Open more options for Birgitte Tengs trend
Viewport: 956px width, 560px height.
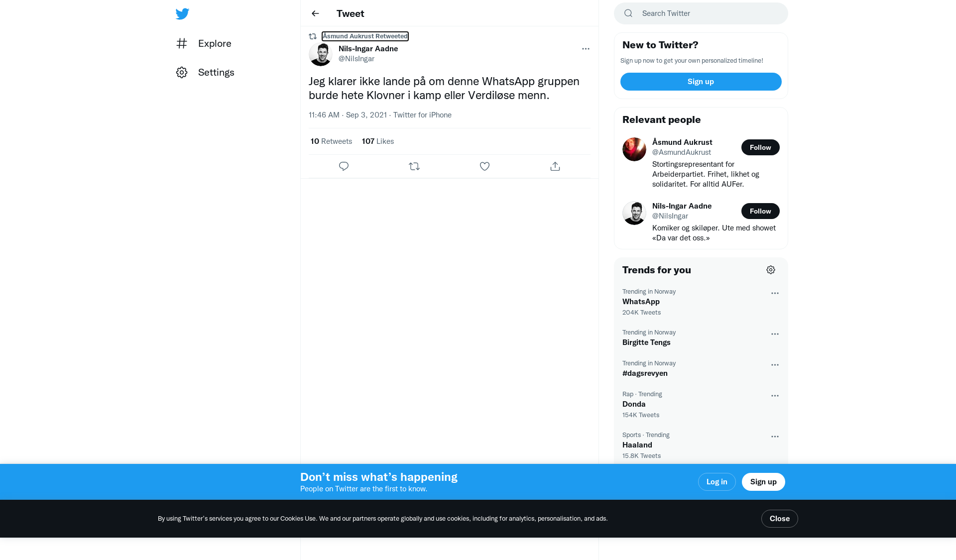point(775,334)
